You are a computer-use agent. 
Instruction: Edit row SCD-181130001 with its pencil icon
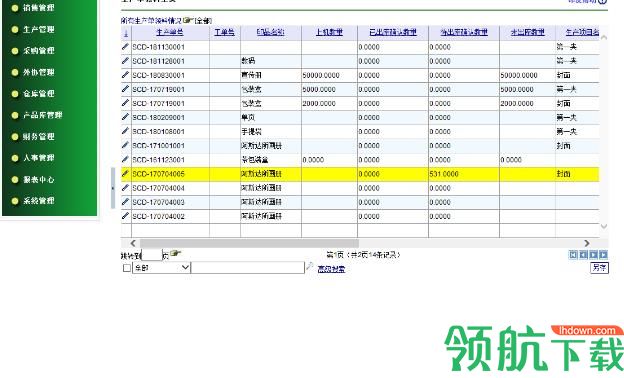(x=125, y=47)
